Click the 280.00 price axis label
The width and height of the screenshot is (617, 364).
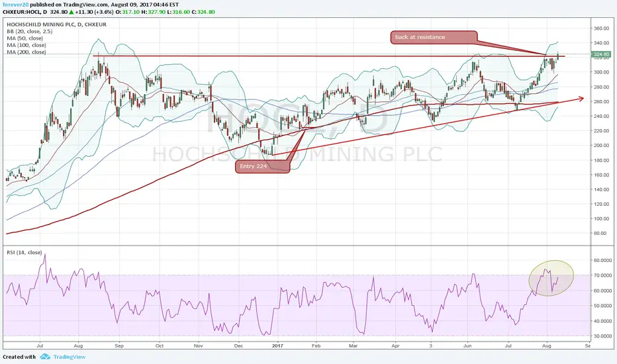pyautogui.click(x=602, y=87)
